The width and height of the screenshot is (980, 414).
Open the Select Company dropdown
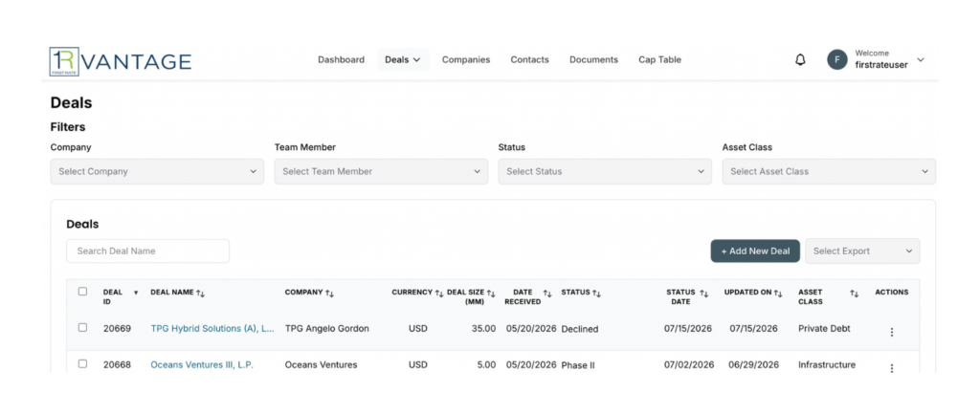click(x=157, y=171)
